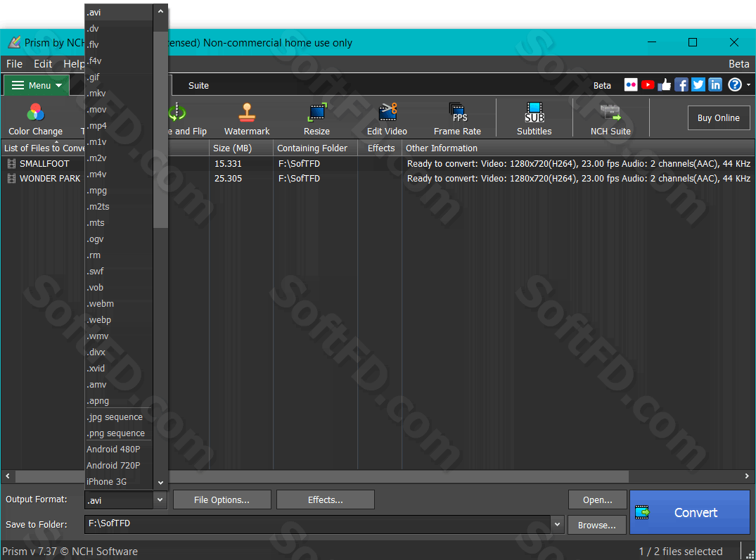The image size is (756, 560).
Task: Choose .wmv output format
Action: point(119,336)
